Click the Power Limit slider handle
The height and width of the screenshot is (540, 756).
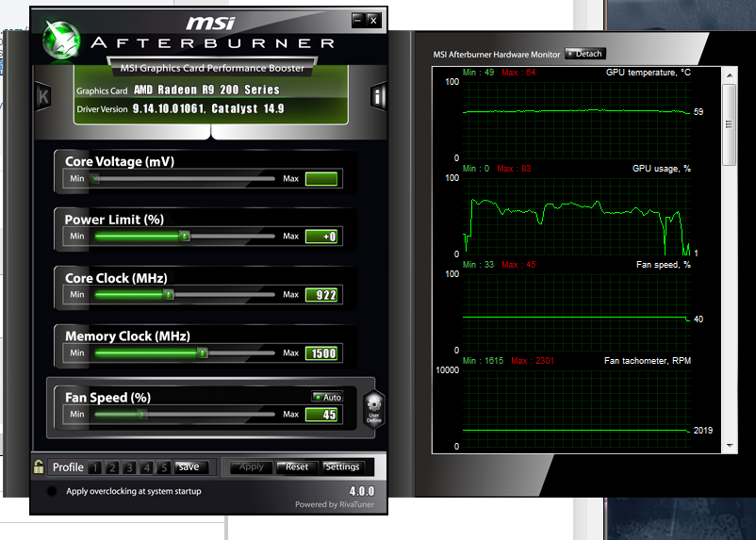[184, 236]
